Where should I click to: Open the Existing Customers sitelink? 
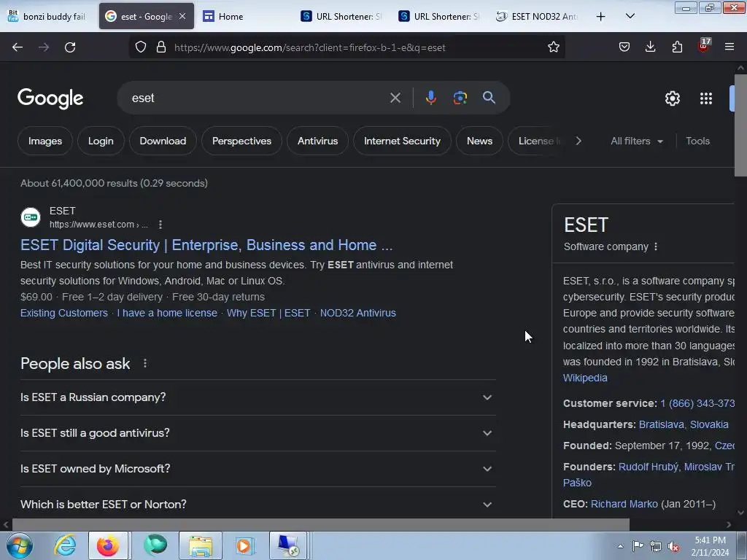click(x=64, y=313)
